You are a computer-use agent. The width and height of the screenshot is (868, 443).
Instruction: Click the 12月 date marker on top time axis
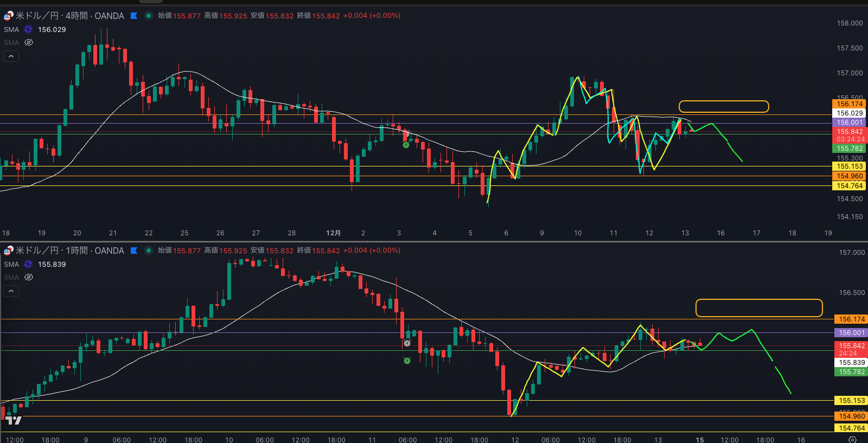pos(333,233)
